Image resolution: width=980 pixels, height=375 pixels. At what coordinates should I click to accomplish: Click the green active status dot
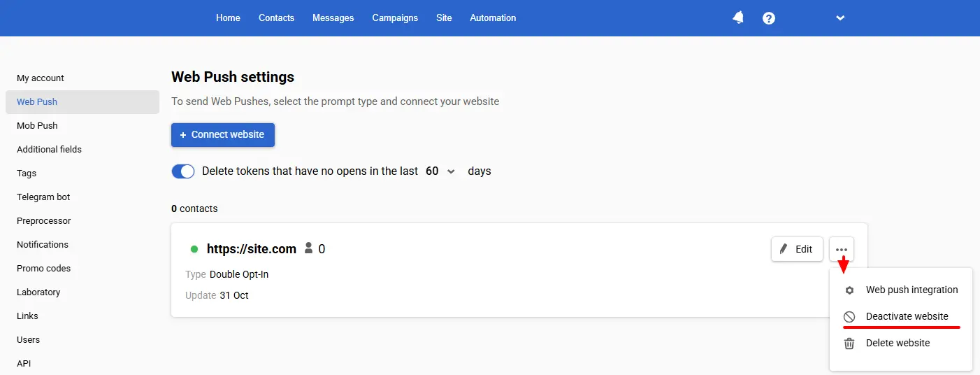(194, 249)
